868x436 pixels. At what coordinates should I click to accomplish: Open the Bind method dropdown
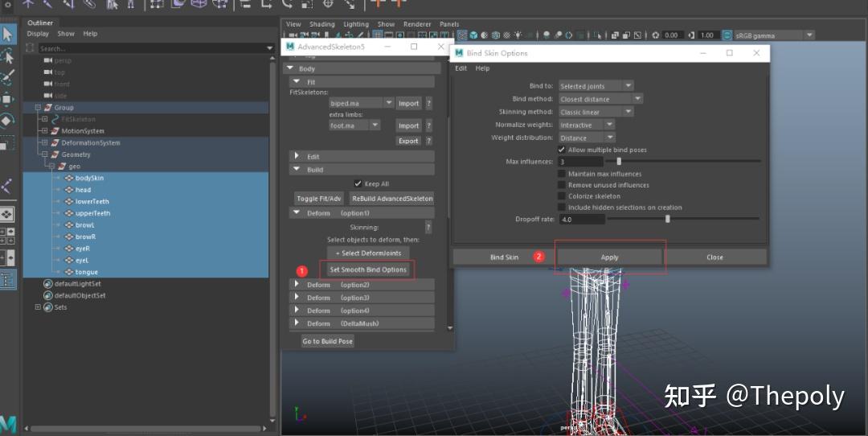click(x=600, y=99)
